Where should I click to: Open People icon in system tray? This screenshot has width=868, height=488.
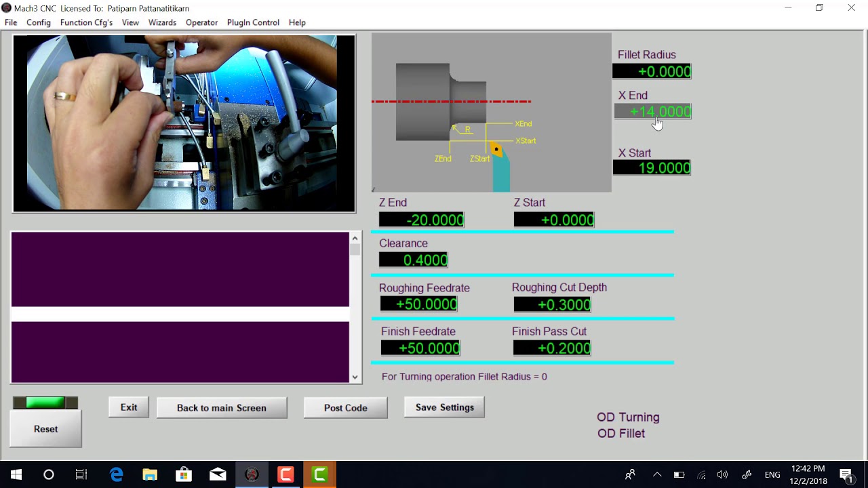630,474
